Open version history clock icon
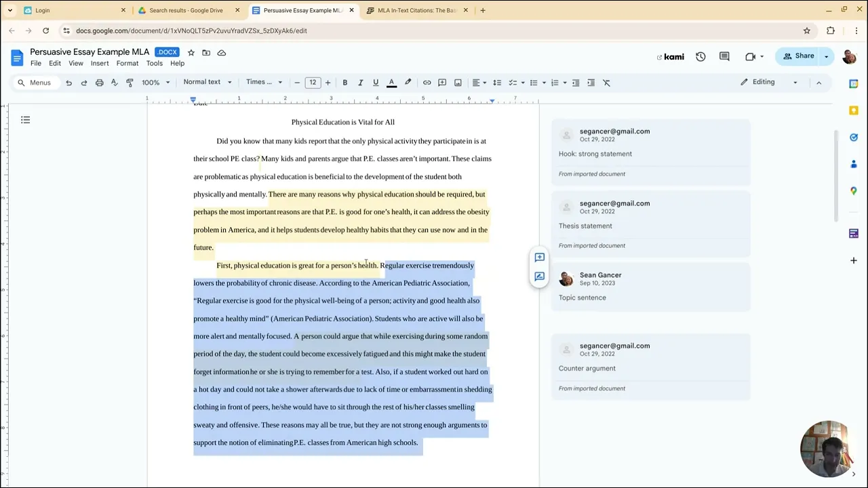868x488 pixels. pos(701,56)
